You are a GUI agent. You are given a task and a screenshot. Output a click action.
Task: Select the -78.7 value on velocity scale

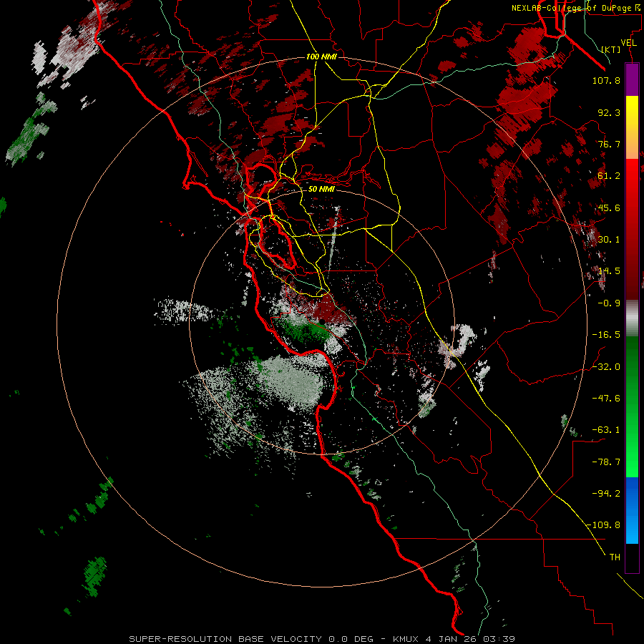(606, 462)
